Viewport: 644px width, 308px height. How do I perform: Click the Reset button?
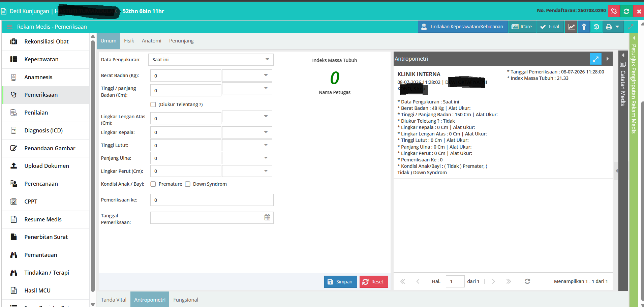point(374,282)
